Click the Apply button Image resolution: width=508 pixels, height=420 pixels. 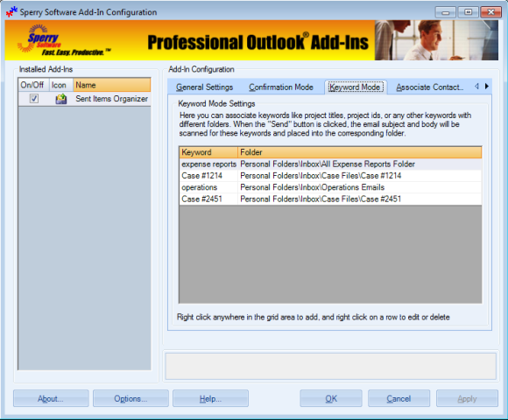click(x=467, y=398)
